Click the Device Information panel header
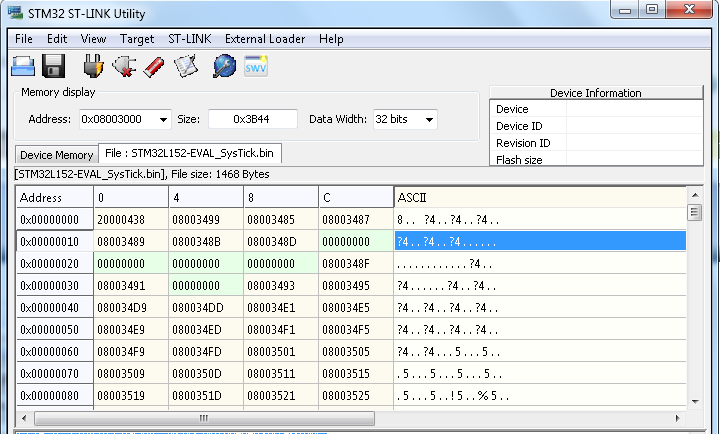This screenshot has height=434, width=720. pos(596,93)
